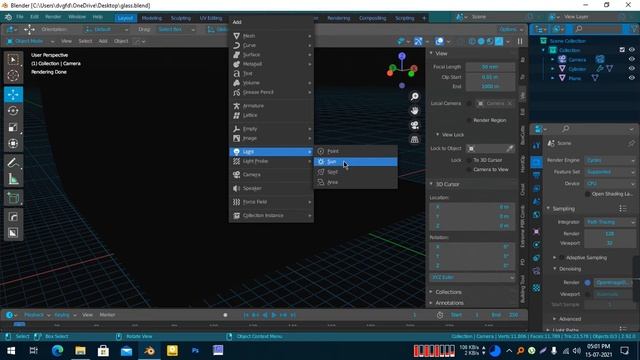Screen dimensions: 640x360
Task: Open rotation mode XYZ Euler dropdown
Action: [472, 278]
